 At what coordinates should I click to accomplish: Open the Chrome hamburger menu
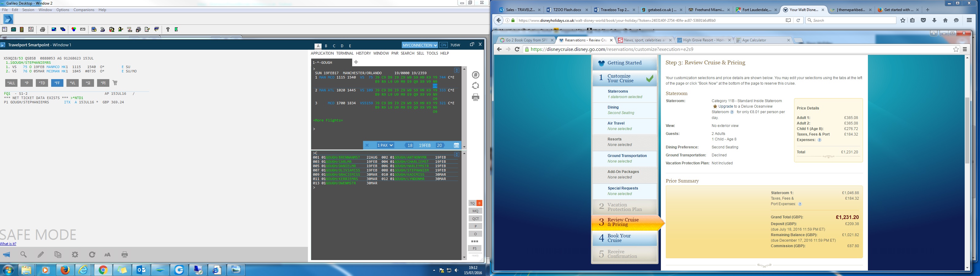pyautogui.click(x=965, y=49)
